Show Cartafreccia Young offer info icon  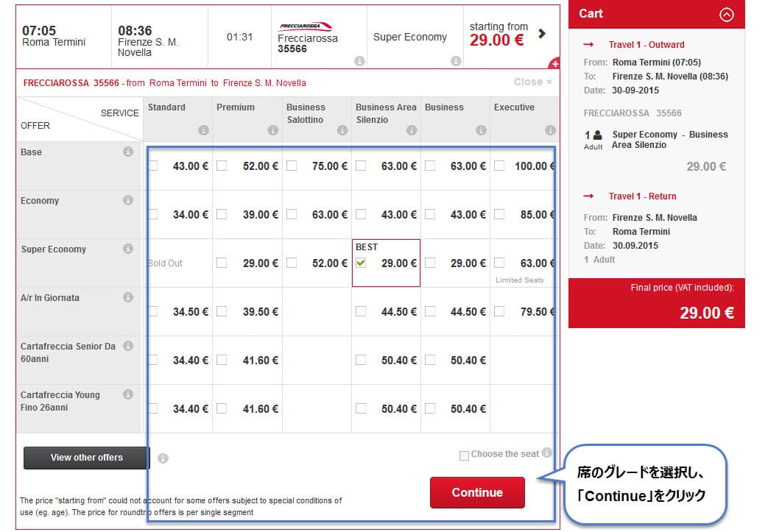tap(128, 394)
